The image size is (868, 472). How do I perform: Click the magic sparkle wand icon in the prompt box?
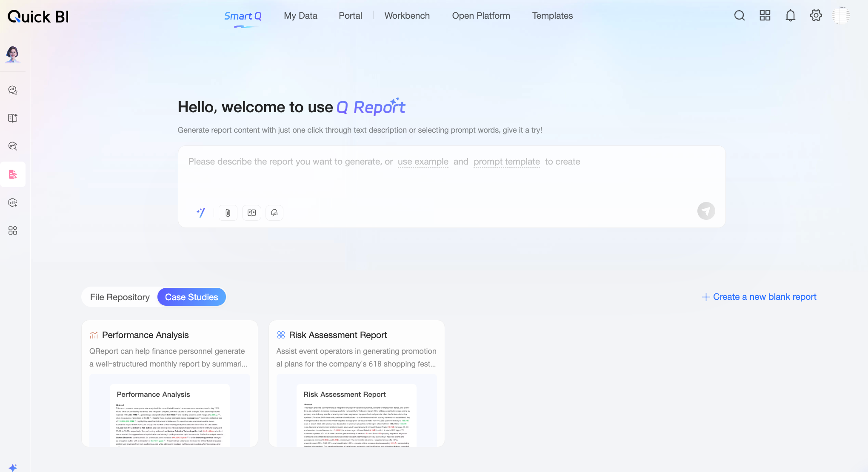[201, 213]
